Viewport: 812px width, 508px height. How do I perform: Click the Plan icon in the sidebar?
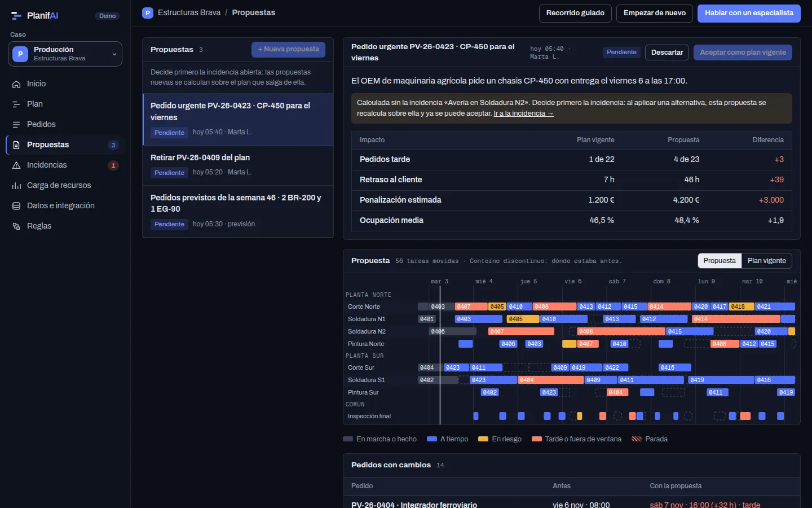16,104
